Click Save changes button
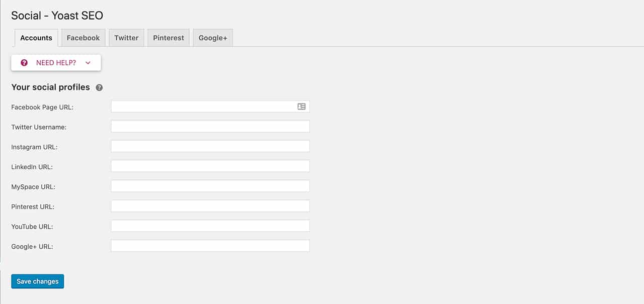Viewport: 644px width, 304px height. [38, 281]
